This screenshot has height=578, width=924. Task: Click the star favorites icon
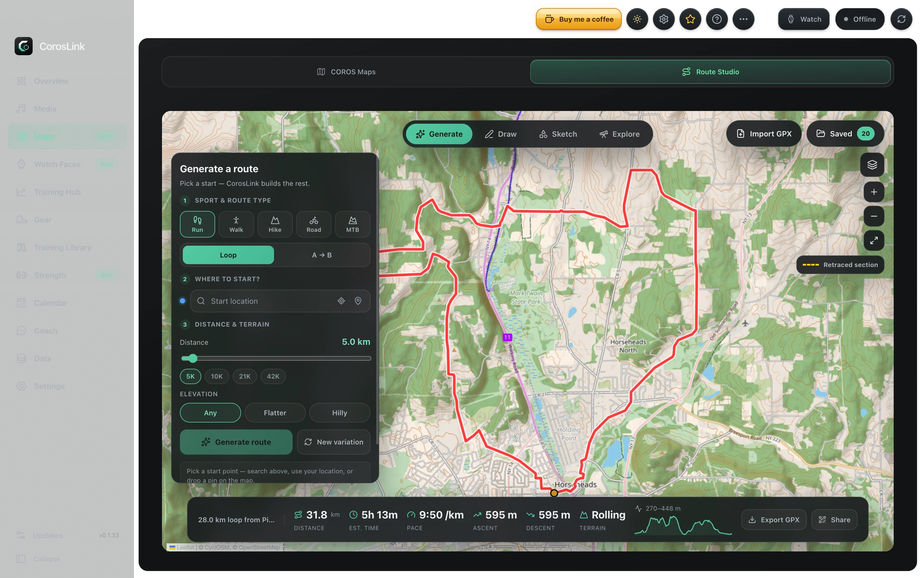coord(690,19)
